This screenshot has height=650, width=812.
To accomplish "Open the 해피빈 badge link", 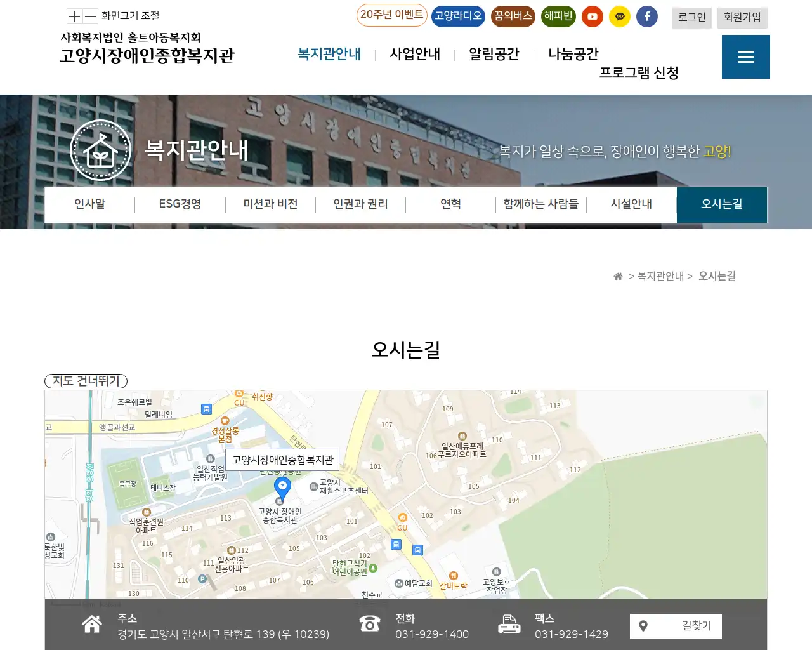I will (x=558, y=17).
